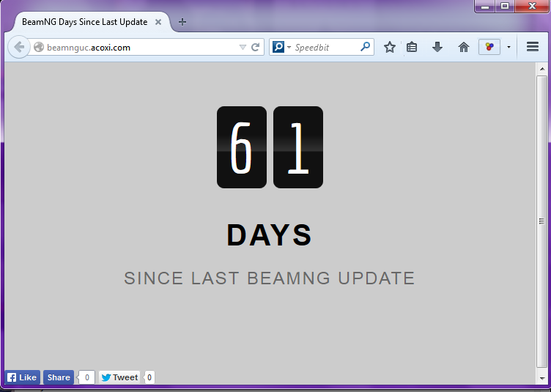The image size is (551, 392).
Task: Click the Tweet button
Action: 119,377
